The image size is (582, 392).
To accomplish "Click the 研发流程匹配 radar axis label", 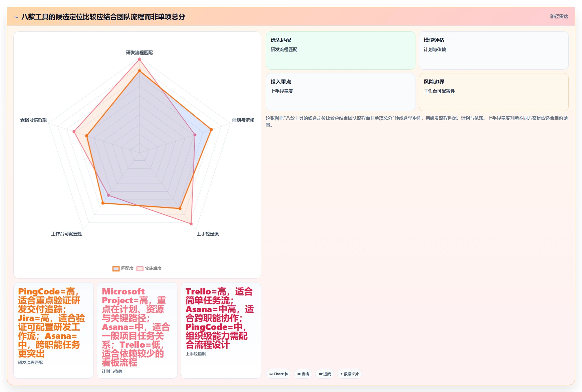I will click(139, 53).
